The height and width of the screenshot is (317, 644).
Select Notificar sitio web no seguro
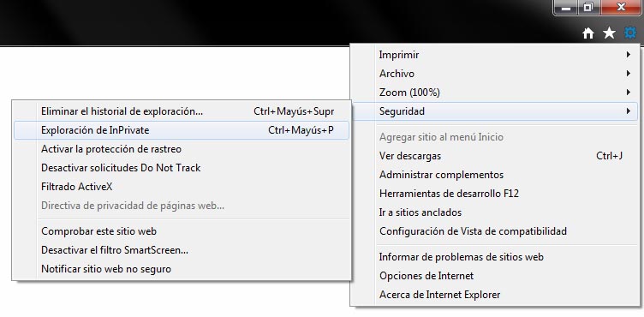(x=182, y=269)
